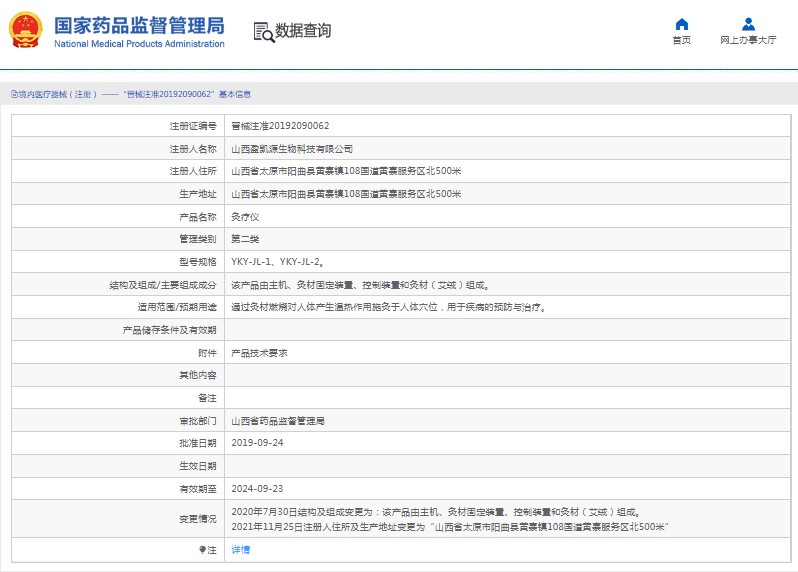Click the 备注 label
This screenshot has height=572, width=798.
tap(207, 398)
